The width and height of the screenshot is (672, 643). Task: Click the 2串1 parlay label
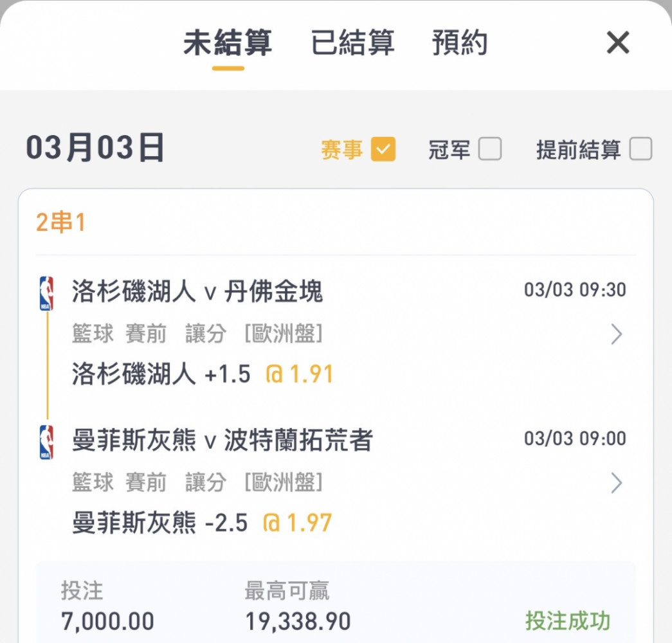point(61,222)
